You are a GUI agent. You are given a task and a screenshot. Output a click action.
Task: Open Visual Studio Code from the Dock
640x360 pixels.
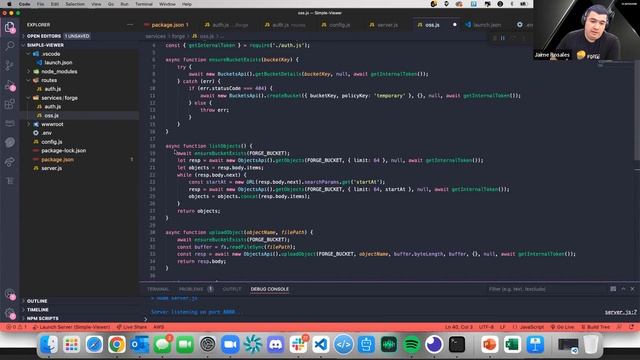[x=321, y=344]
